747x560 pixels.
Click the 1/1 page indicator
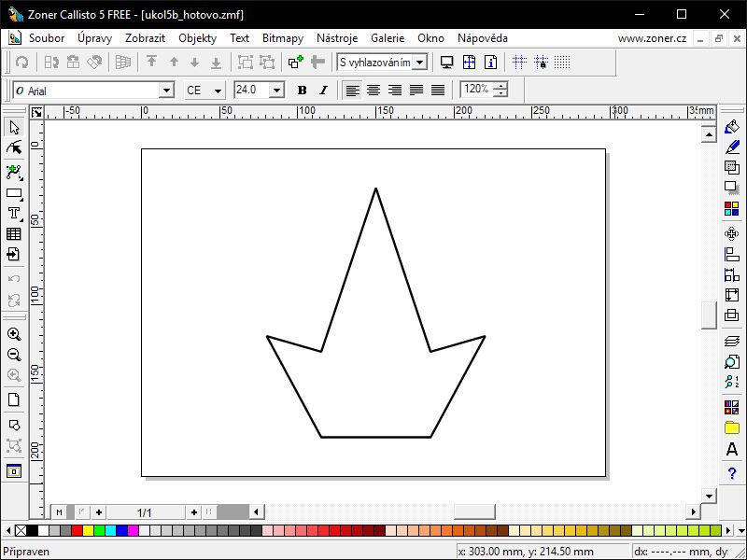(x=145, y=512)
